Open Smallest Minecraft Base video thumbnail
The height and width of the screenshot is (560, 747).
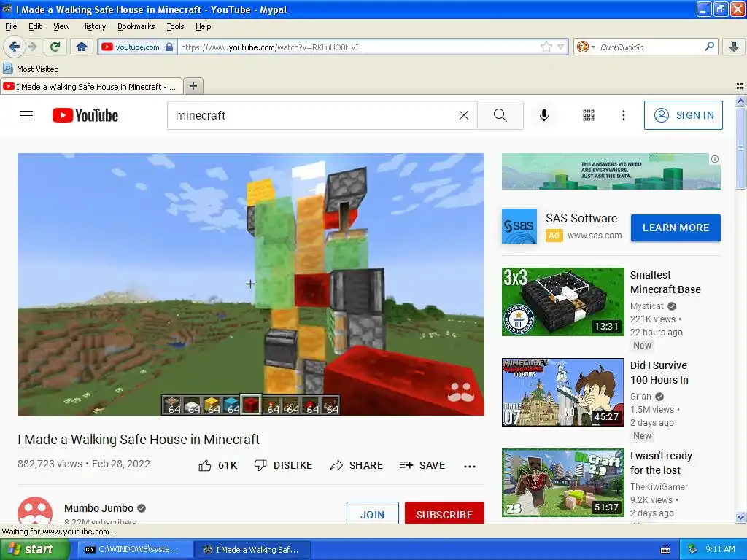pyautogui.click(x=562, y=301)
